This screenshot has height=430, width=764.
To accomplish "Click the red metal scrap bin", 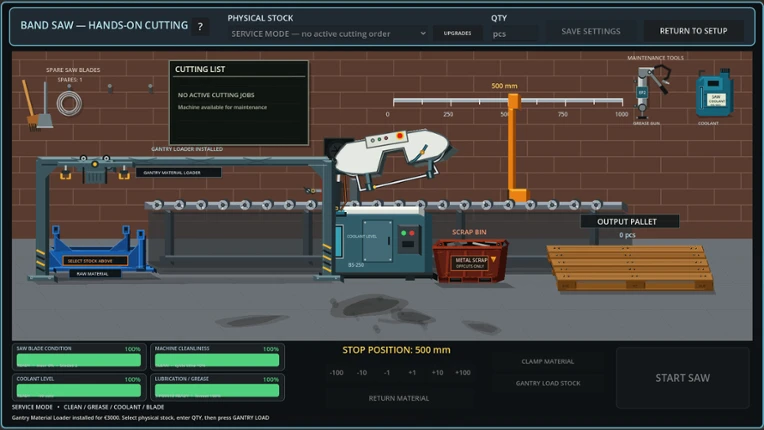I will (470, 261).
